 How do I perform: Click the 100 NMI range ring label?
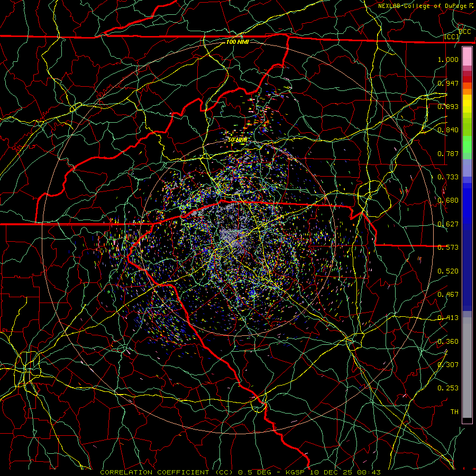[x=237, y=42]
